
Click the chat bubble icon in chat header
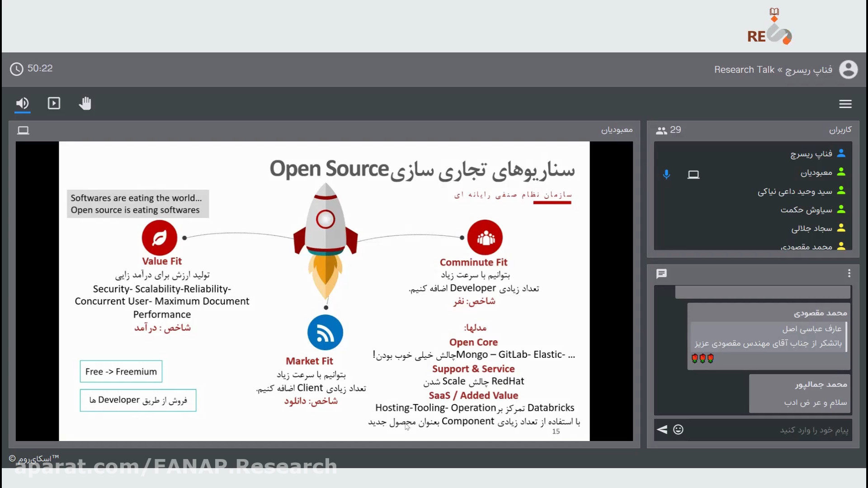tap(661, 274)
